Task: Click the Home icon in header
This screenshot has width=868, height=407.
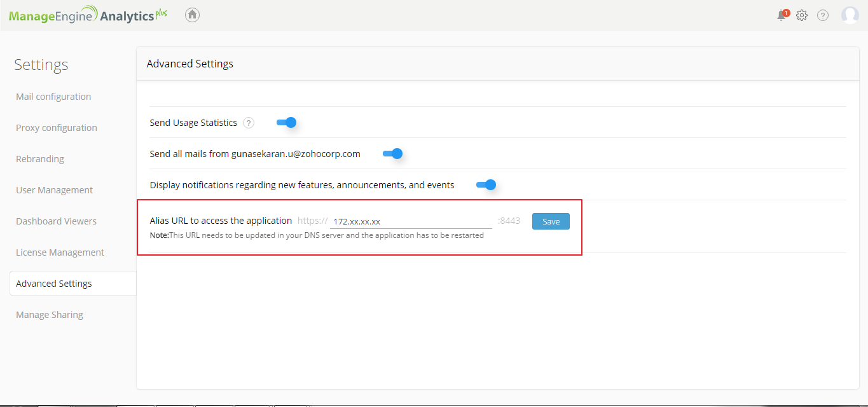Action: click(192, 15)
